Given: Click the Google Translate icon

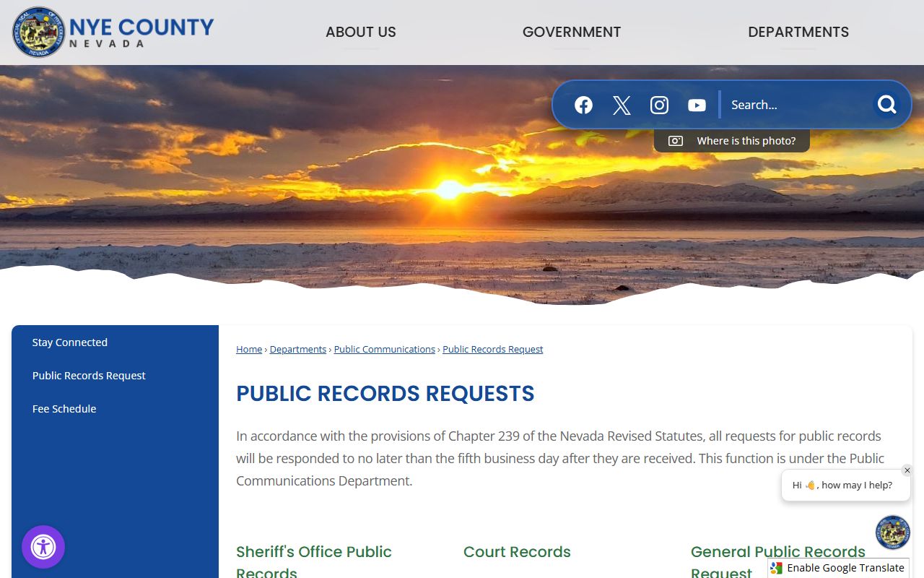Looking at the screenshot, I should point(777,568).
